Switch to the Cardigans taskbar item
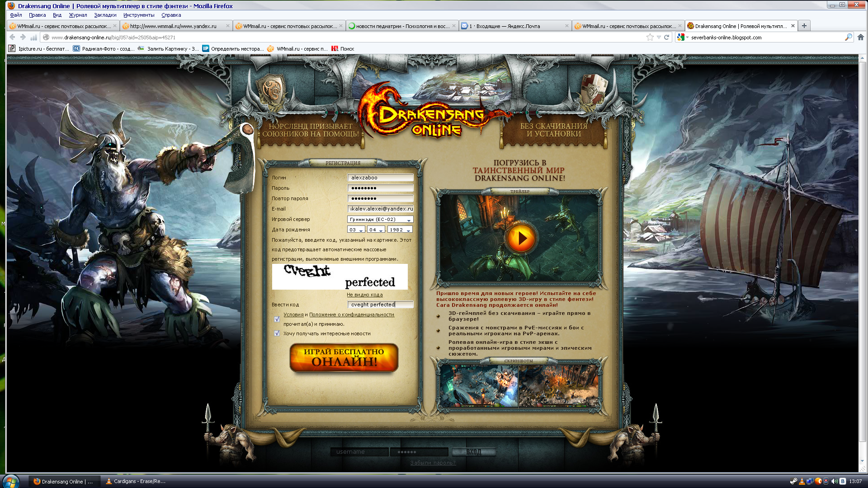 tap(137, 481)
